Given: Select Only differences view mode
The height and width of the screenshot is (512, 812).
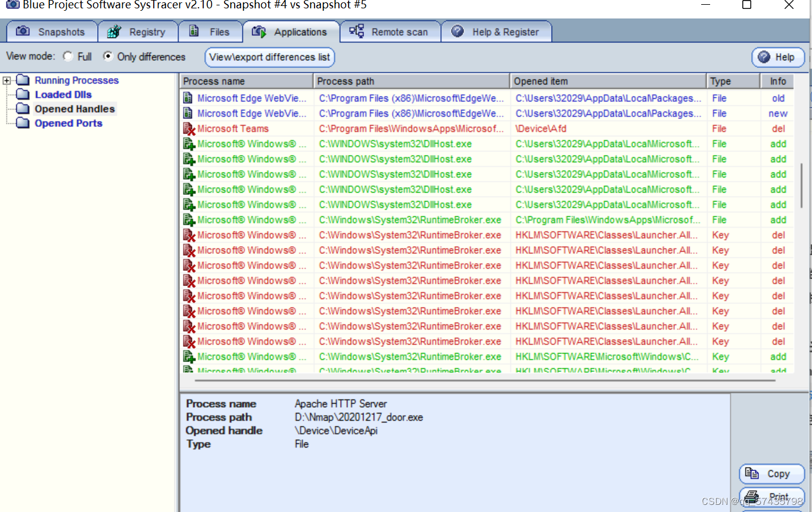Looking at the screenshot, I should (x=108, y=57).
